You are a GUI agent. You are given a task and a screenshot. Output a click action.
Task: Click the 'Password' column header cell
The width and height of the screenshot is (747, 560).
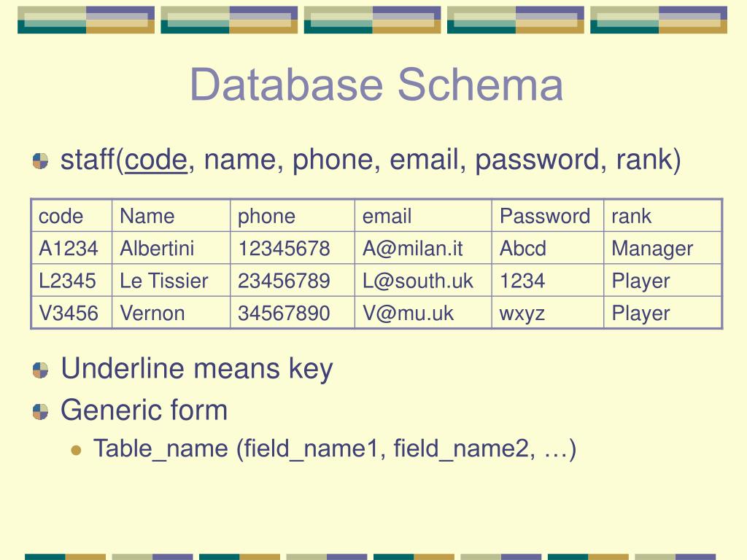[547, 216]
